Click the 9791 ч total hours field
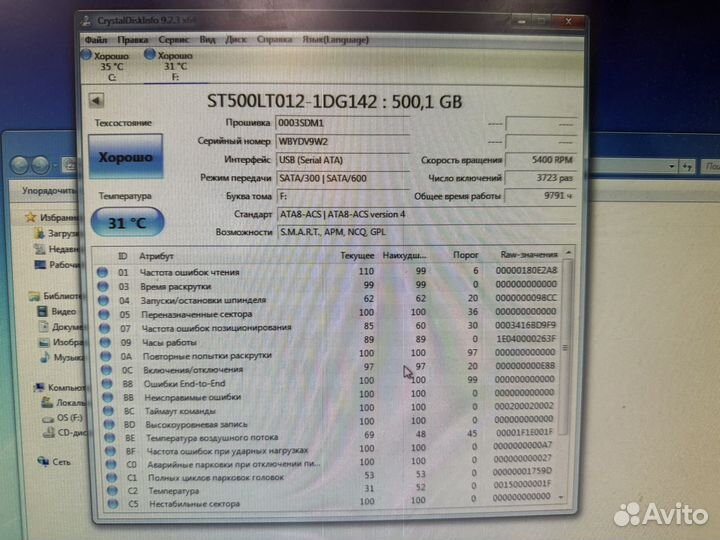 [540, 196]
